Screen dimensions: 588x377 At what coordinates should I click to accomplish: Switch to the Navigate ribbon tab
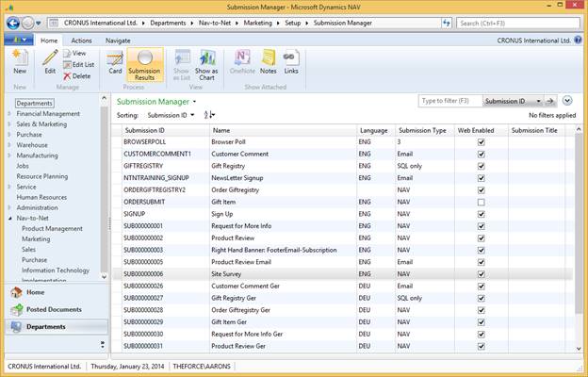click(118, 41)
